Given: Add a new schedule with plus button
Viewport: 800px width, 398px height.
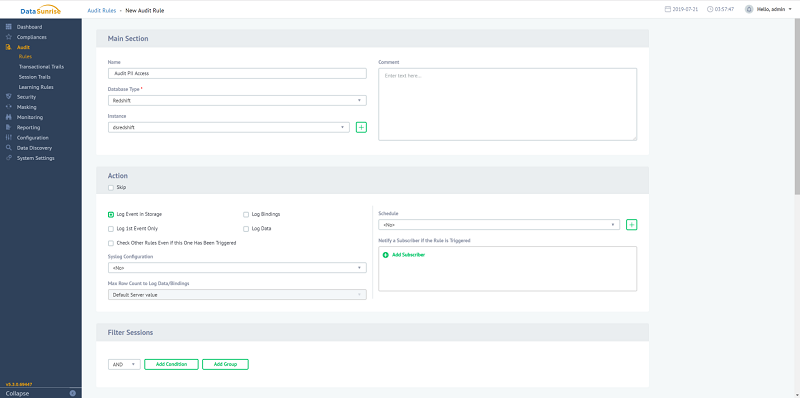Looking at the screenshot, I should point(632,225).
